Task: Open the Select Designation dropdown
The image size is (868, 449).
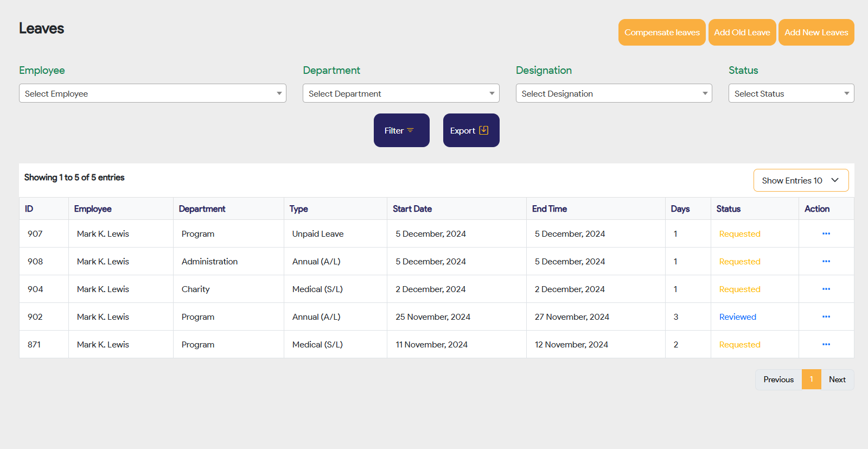Action: click(614, 93)
